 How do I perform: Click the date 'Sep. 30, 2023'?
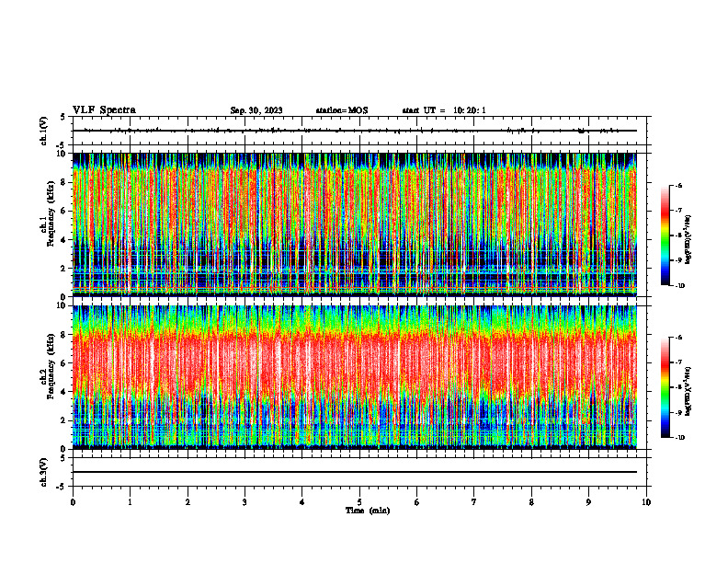256,110
